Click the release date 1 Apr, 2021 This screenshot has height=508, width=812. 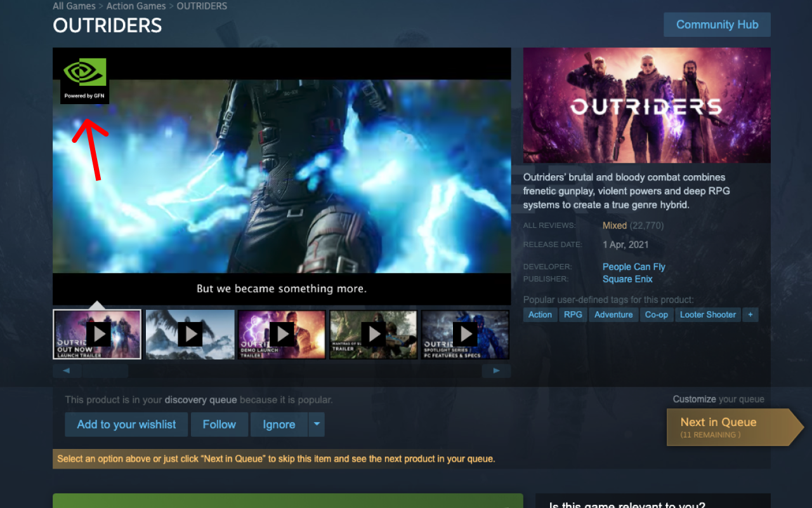click(x=625, y=244)
